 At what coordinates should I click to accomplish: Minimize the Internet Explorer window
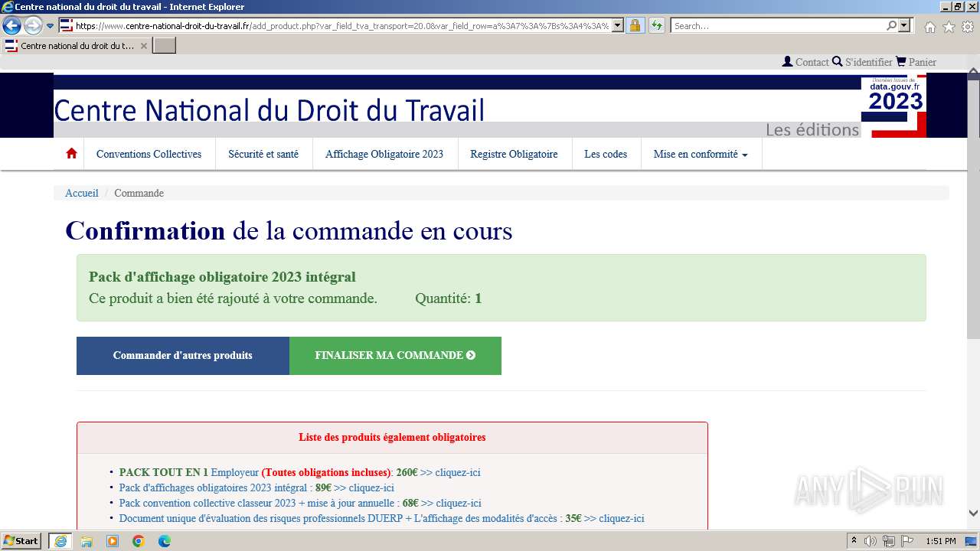point(945,7)
